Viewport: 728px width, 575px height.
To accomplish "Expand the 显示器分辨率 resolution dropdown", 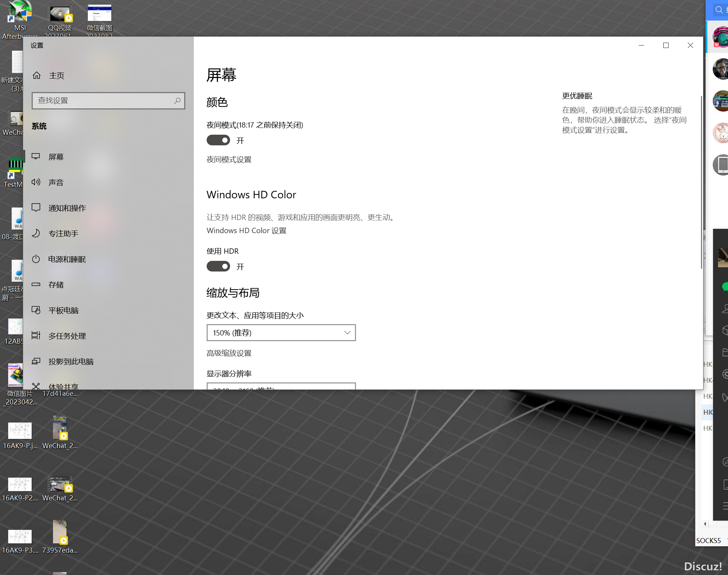I will click(281, 386).
